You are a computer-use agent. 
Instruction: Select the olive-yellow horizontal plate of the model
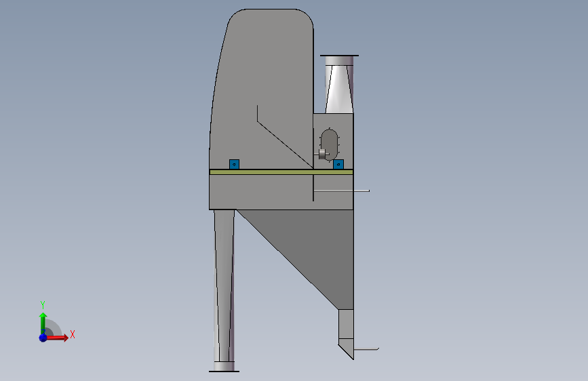click(x=281, y=172)
